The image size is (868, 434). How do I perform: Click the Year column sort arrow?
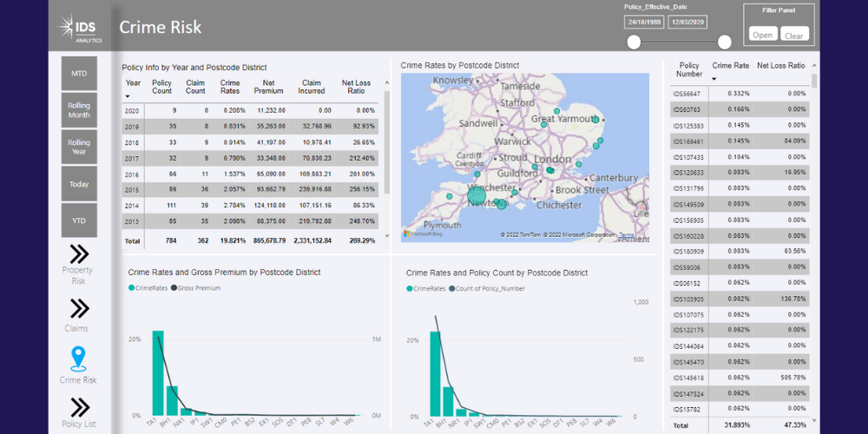coord(128,96)
